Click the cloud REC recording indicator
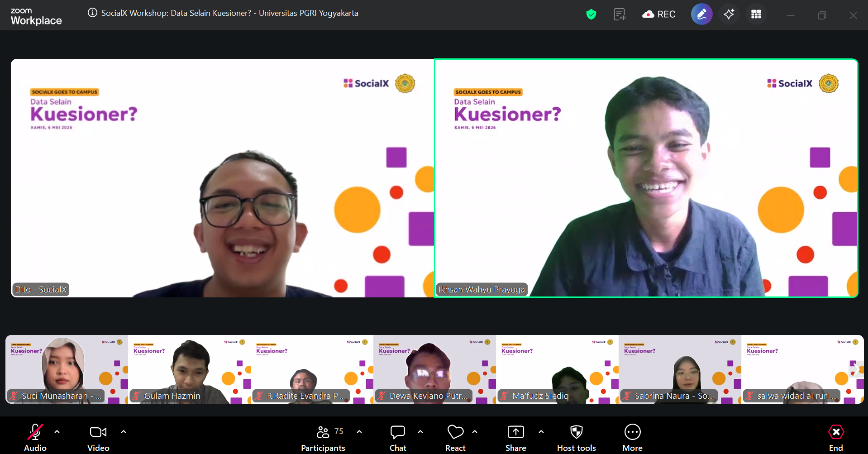Viewport: 868px width, 454px height. click(x=658, y=14)
